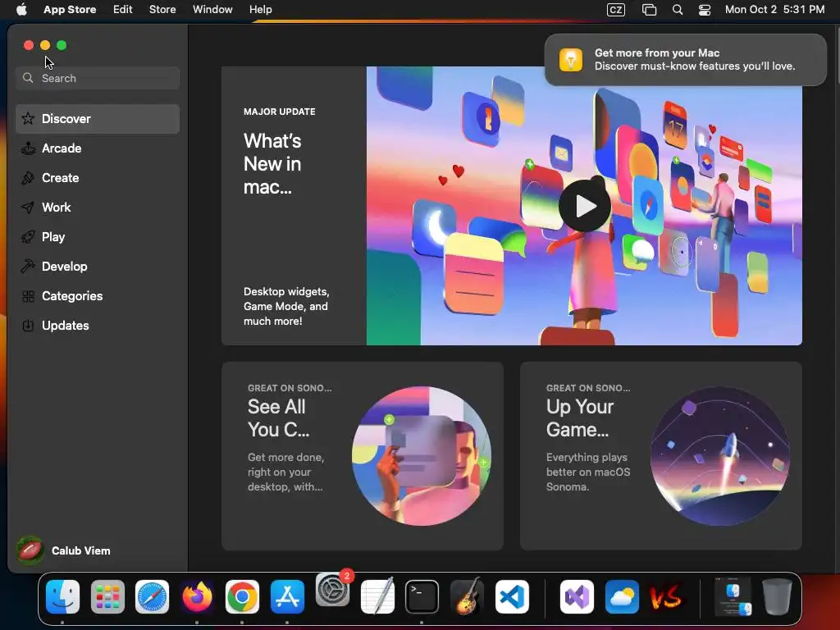The image size is (840, 630).
Task: Open the red VS app in Dock
Action: tap(666, 597)
